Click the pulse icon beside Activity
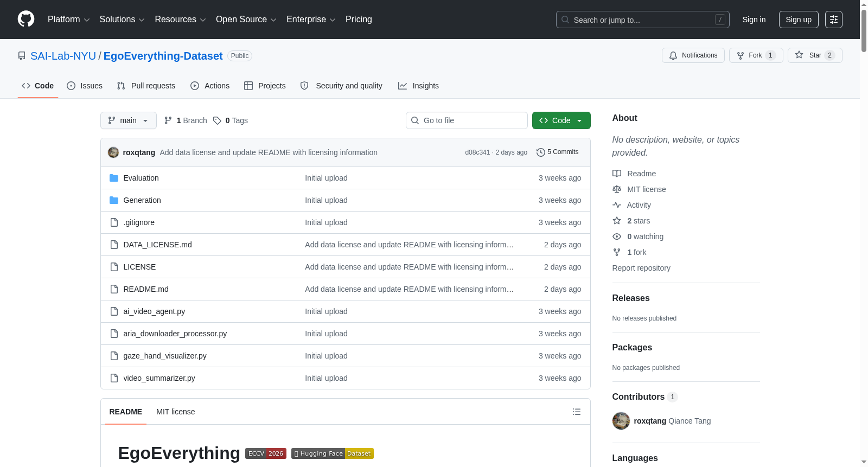Viewport: 868px width, 467px height. click(617, 205)
